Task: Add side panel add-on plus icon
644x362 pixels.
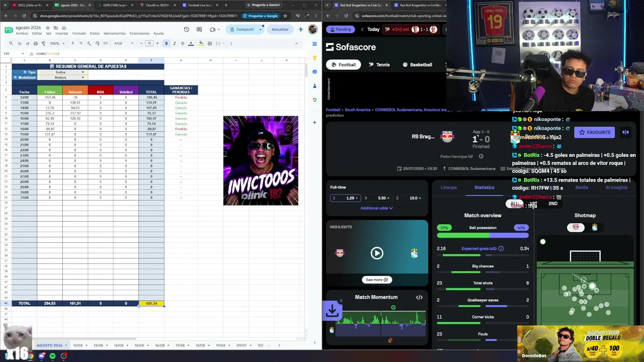Action: pyautogui.click(x=314, y=122)
